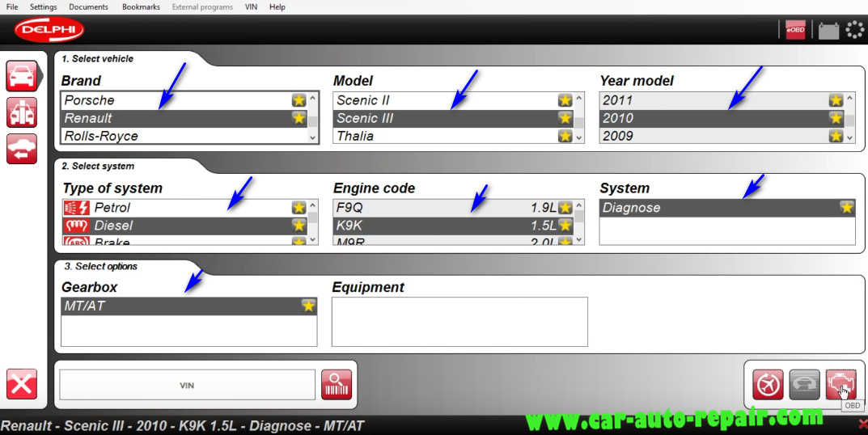Open the multi-vehicle system scan sidebar icon
The height and width of the screenshot is (435, 868).
22,112
